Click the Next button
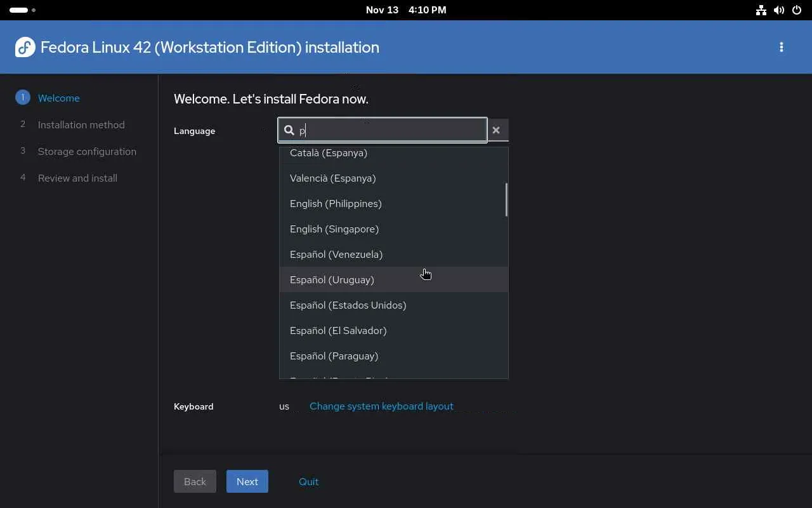The width and height of the screenshot is (812, 508). pos(247,481)
